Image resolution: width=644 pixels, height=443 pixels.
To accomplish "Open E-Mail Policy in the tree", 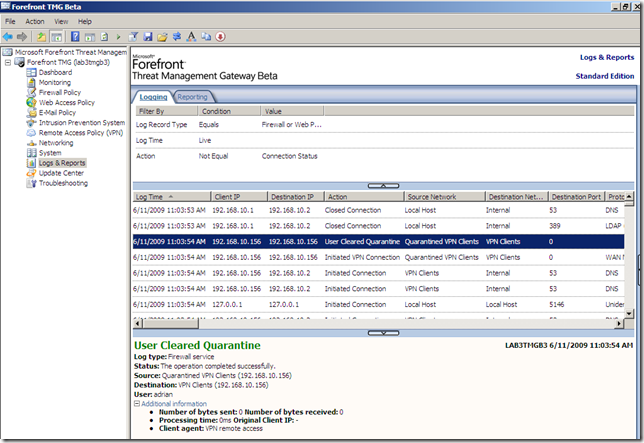I will coord(57,112).
